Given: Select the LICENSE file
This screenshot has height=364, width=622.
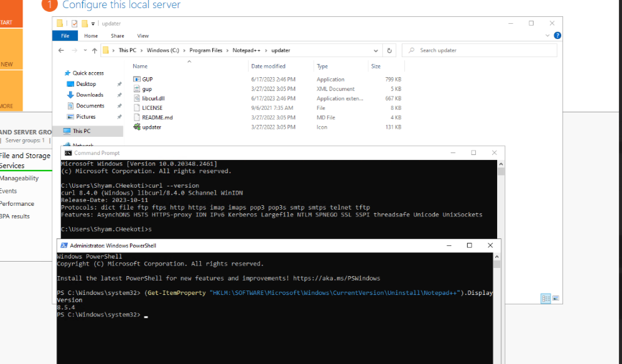Looking at the screenshot, I should tap(152, 108).
